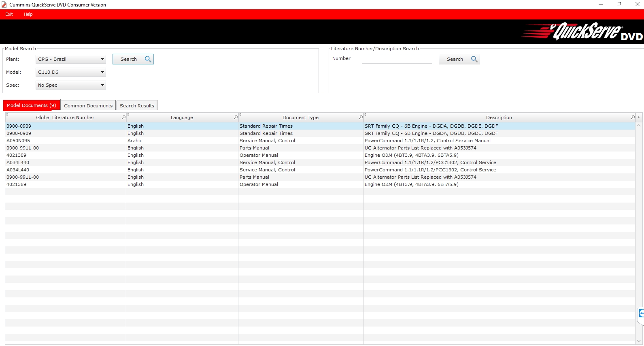
Task: Click the QuickServe DVD logo
Action: click(x=582, y=32)
